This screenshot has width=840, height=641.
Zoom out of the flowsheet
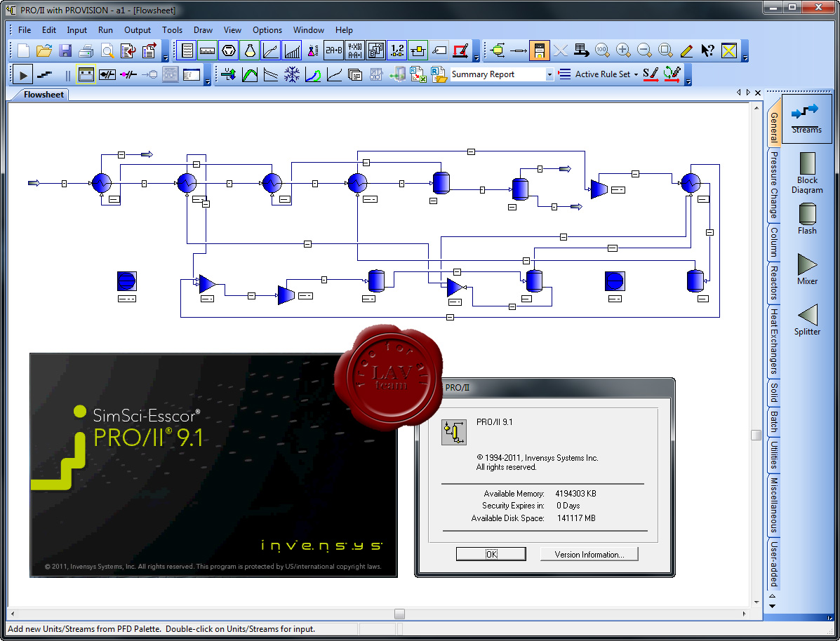pyautogui.click(x=644, y=51)
